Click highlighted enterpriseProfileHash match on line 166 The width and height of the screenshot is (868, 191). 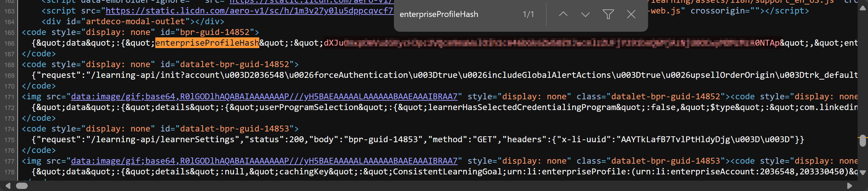coord(207,43)
